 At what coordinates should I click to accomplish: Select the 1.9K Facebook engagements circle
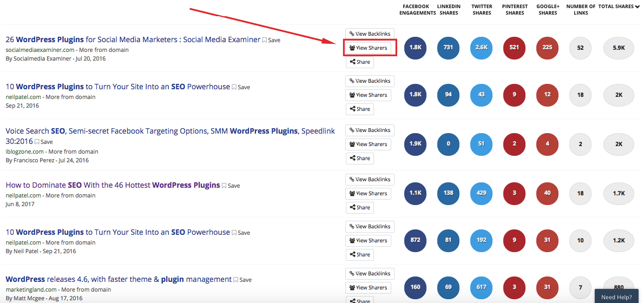[416, 144]
